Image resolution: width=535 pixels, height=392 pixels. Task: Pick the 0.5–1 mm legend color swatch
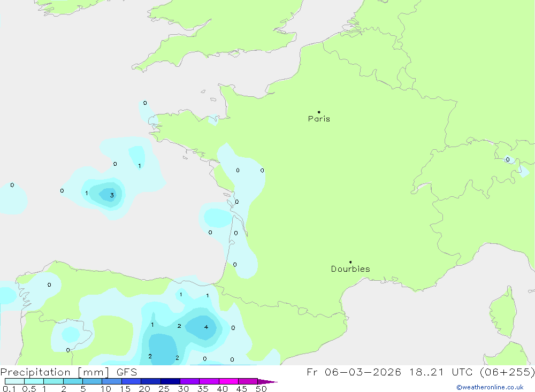[x=34, y=381]
